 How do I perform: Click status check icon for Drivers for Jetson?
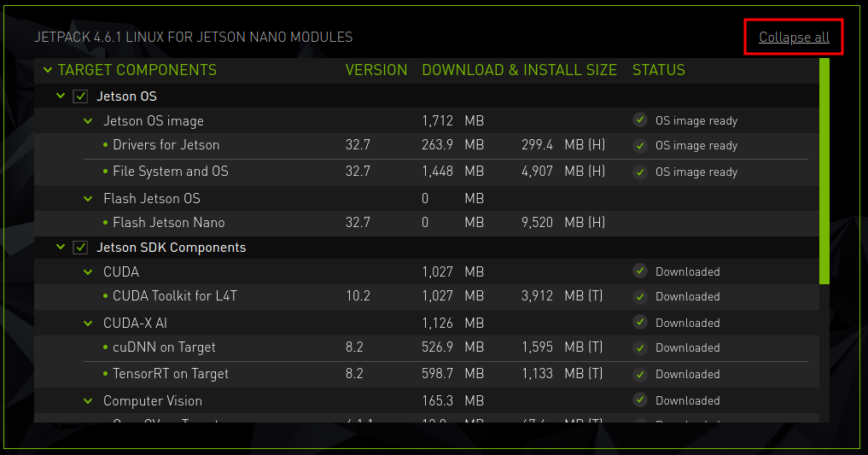pos(640,146)
